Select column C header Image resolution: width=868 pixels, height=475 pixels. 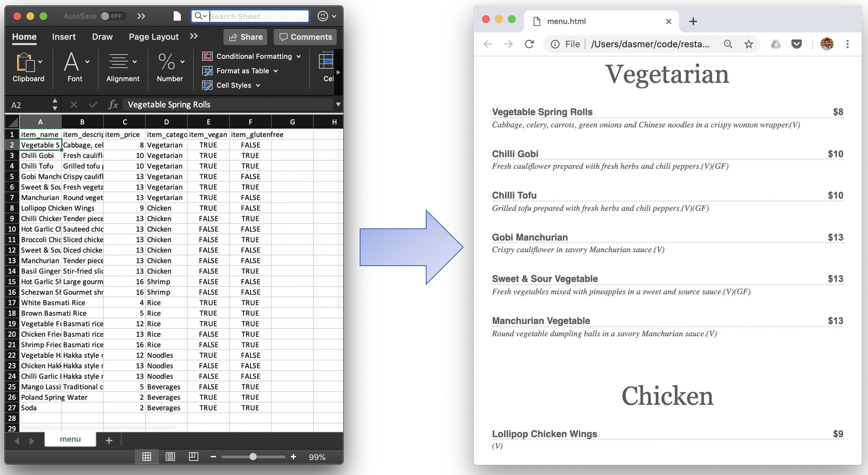click(124, 122)
